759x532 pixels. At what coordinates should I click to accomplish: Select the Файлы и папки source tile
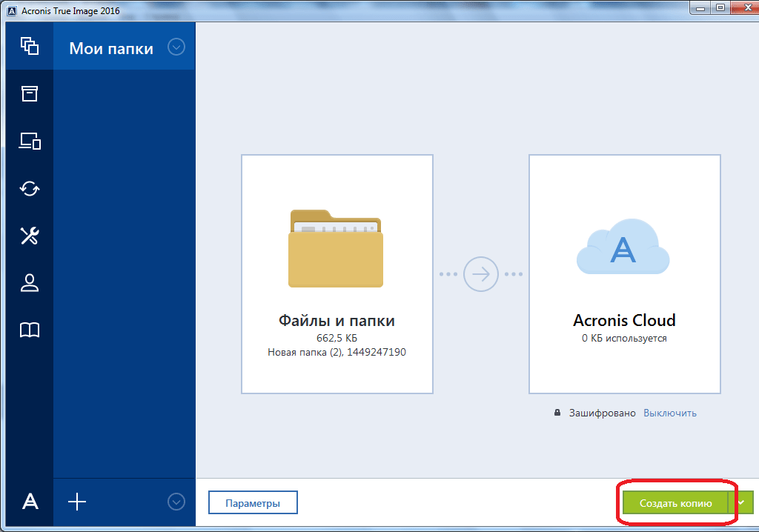pyautogui.click(x=337, y=274)
